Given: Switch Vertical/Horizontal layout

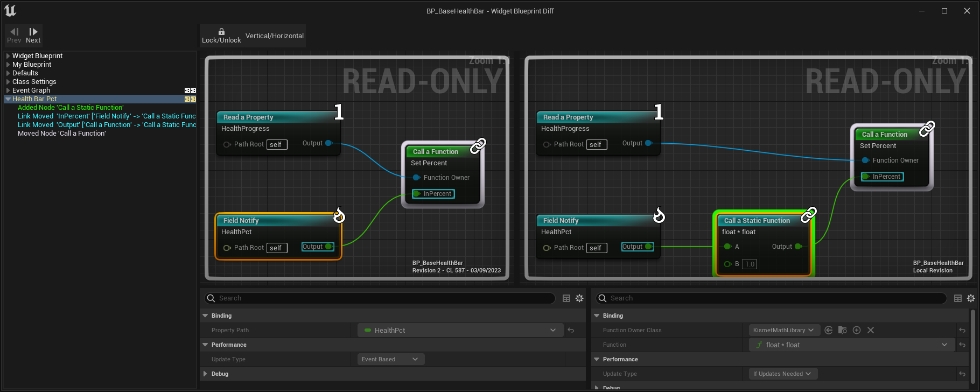Looking at the screenshot, I should (x=275, y=36).
